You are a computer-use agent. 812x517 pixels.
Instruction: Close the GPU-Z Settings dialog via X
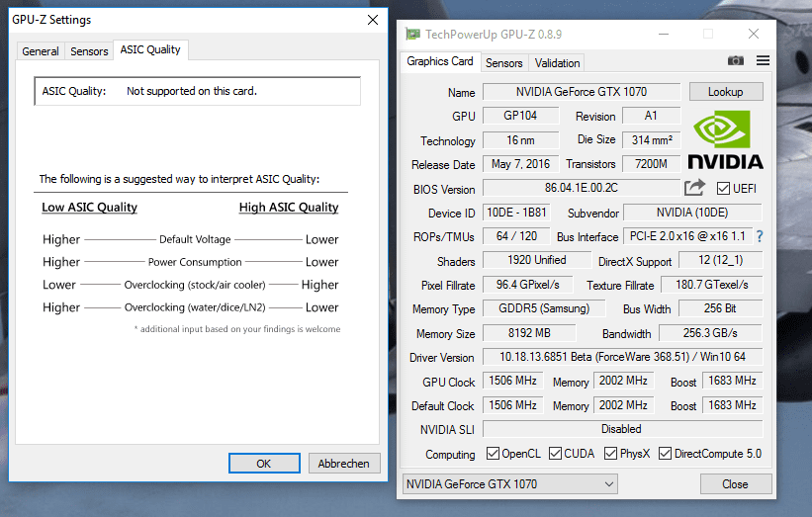(x=373, y=20)
